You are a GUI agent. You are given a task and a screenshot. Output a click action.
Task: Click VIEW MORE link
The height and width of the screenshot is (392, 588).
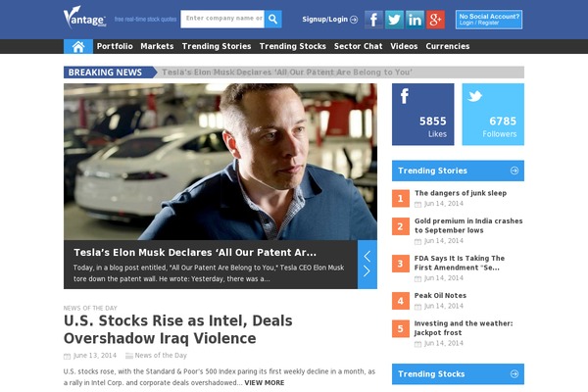[265, 382]
